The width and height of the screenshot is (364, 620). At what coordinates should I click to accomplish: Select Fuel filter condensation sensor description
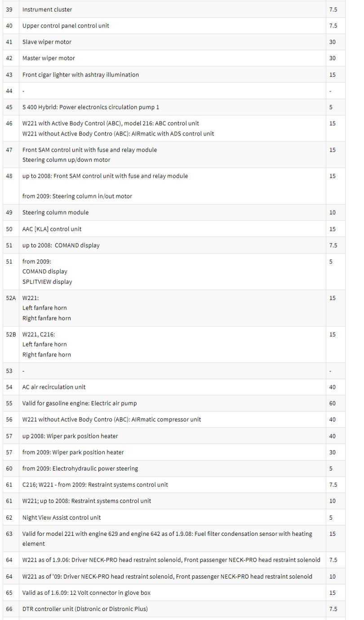coord(167,539)
